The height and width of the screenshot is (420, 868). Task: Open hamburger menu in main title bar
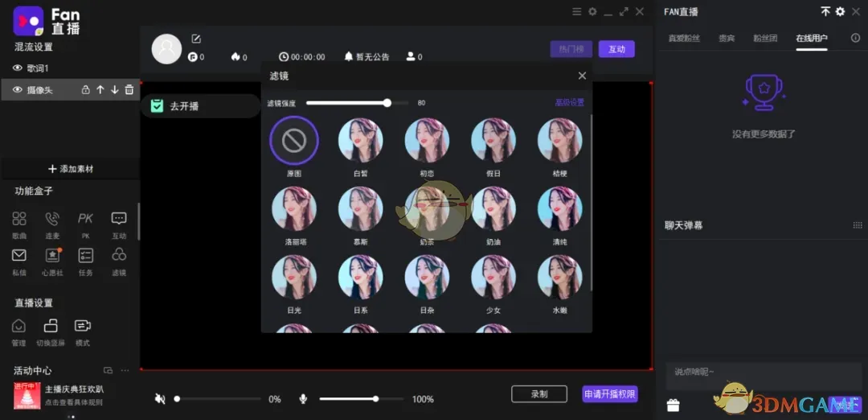click(577, 11)
